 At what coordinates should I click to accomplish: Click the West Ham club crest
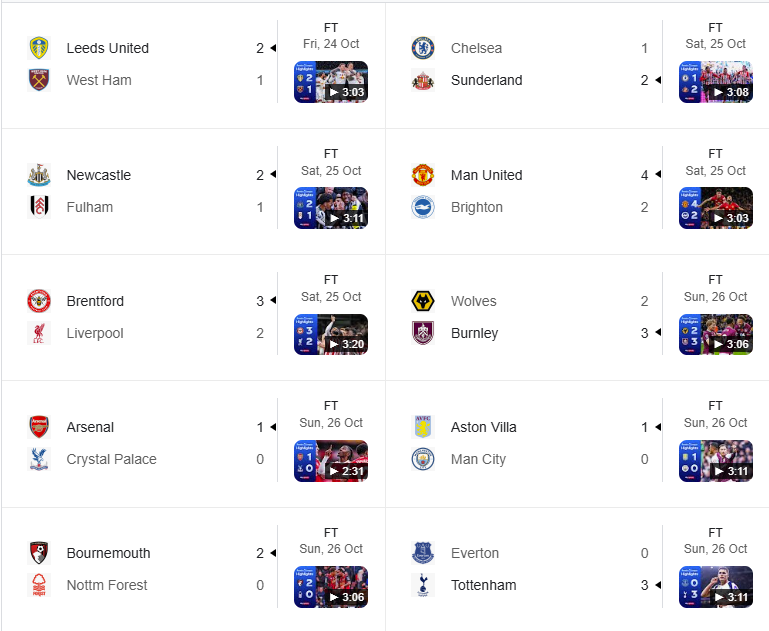coord(39,80)
